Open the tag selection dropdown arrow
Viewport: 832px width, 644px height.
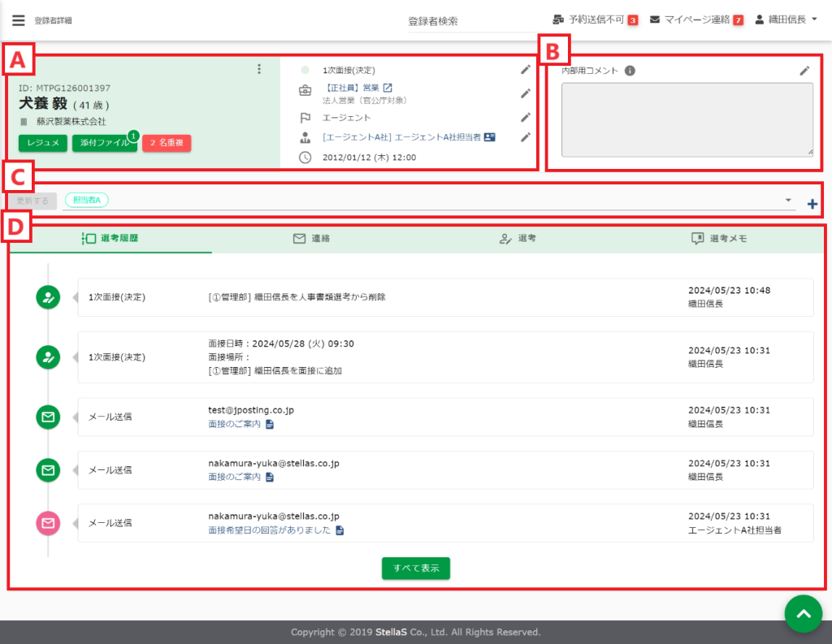[x=788, y=200]
